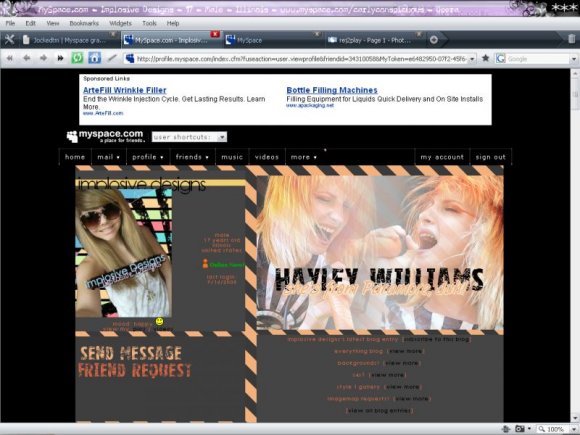Click the wand pencil toolbar icon
The height and width of the screenshot is (435, 580).
click(x=112, y=58)
